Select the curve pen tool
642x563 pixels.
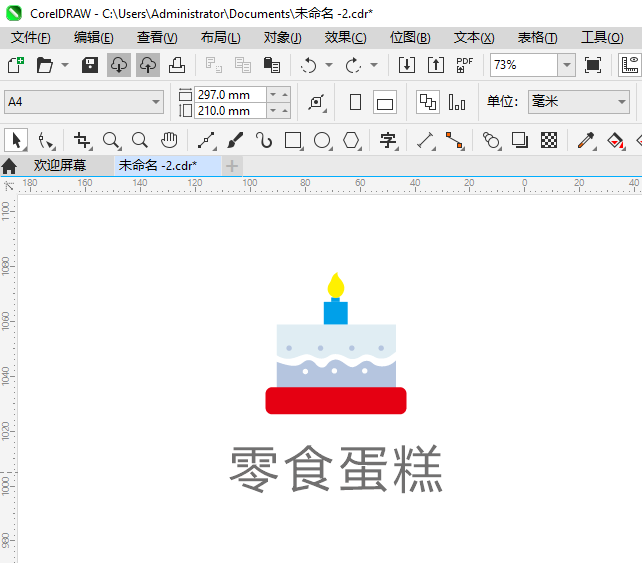pos(264,141)
